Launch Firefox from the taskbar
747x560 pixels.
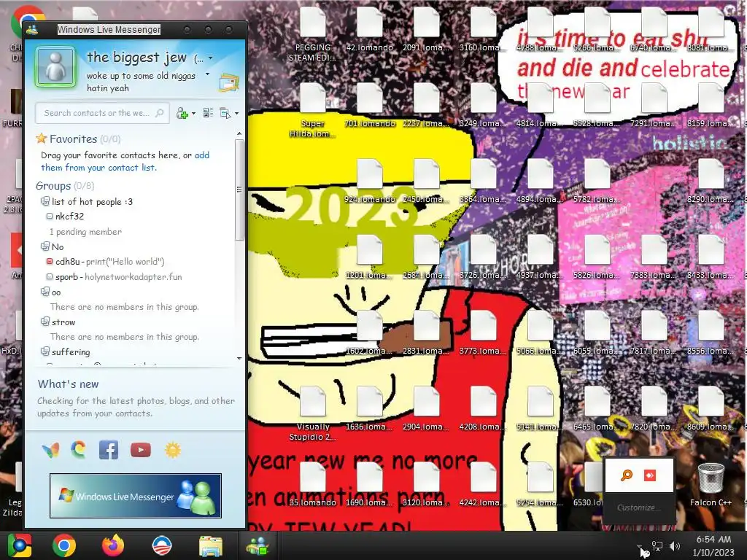pyautogui.click(x=113, y=545)
